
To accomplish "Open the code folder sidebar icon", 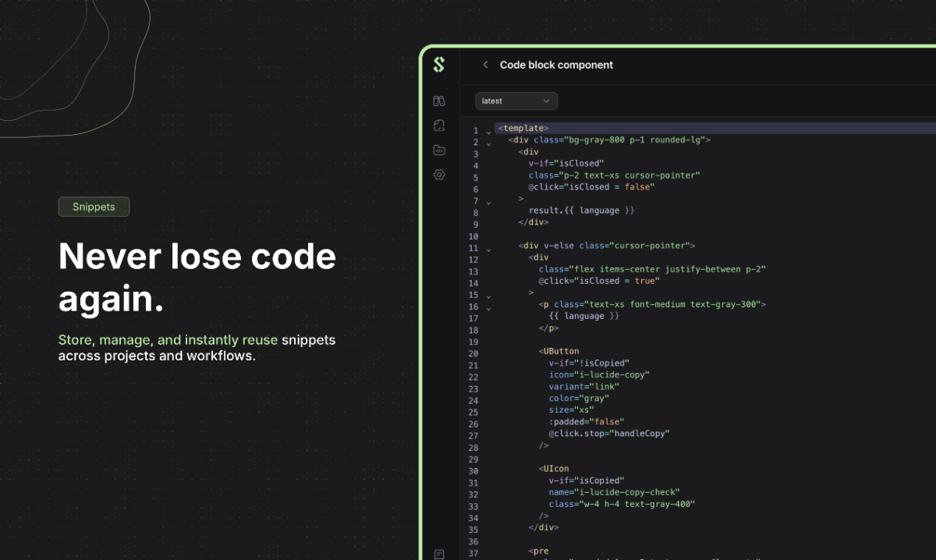I will [439, 150].
